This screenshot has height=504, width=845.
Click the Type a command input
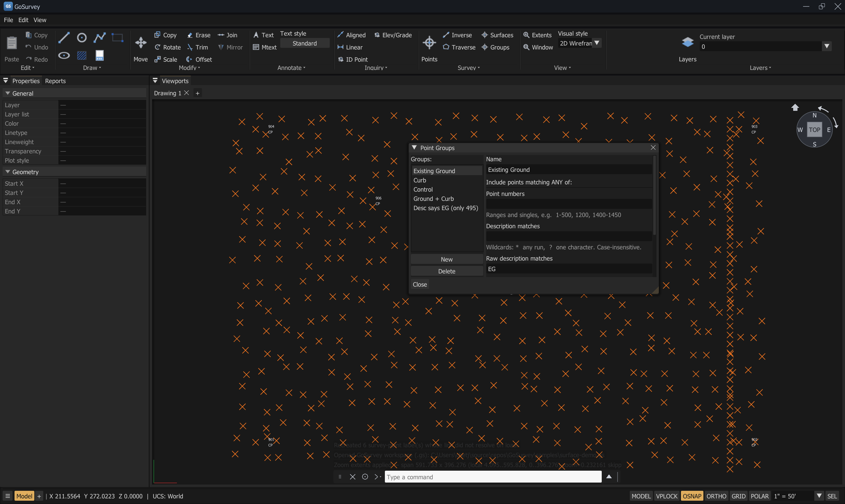(x=493, y=477)
